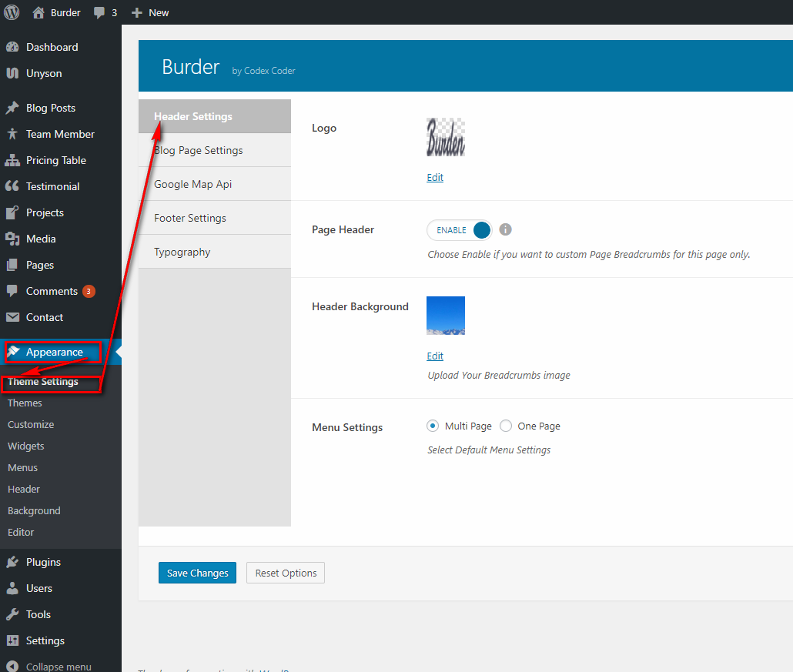This screenshot has height=672, width=793.
Task: Click the Reset Options button
Action: (286, 573)
